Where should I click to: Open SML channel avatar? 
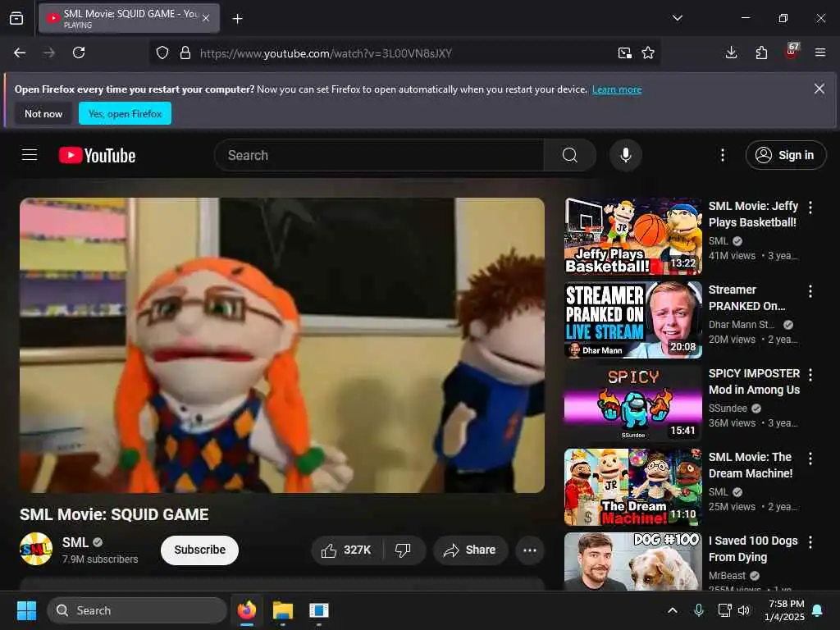click(x=36, y=549)
